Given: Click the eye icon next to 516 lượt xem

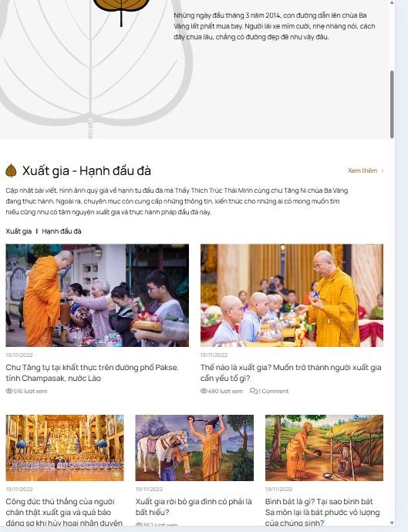Looking at the screenshot, I should tap(9, 391).
